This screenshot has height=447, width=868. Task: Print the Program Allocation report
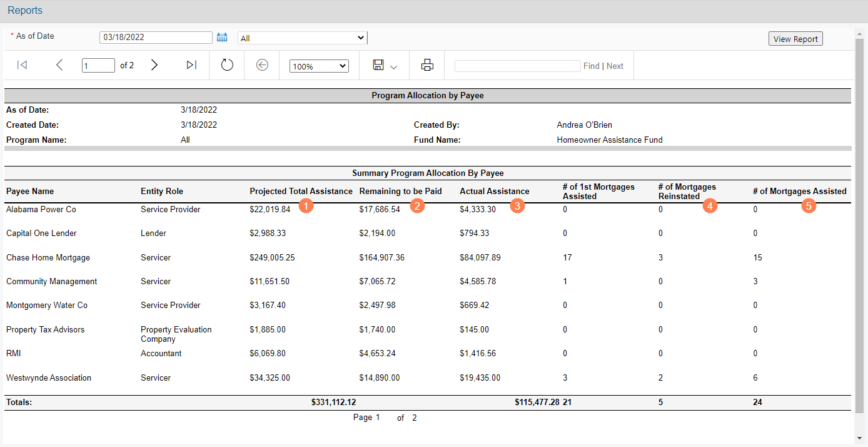[x=426, y=64]
